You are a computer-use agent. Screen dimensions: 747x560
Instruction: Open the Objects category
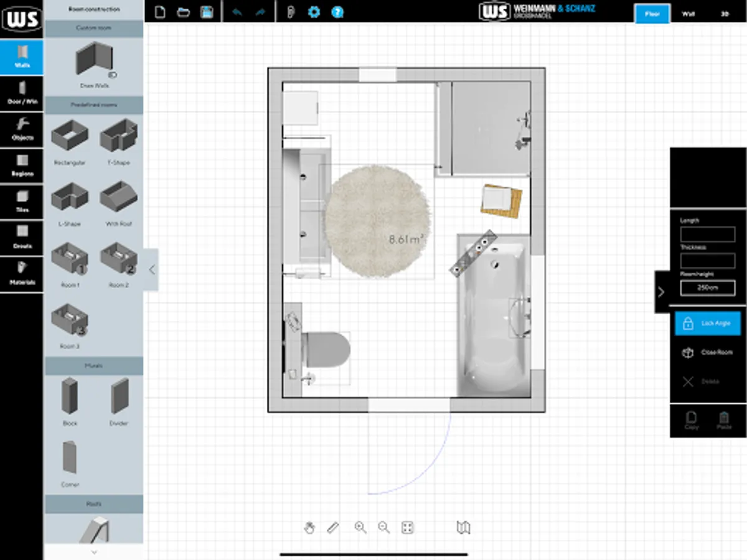pyautogui.click(x=22, y=129)
